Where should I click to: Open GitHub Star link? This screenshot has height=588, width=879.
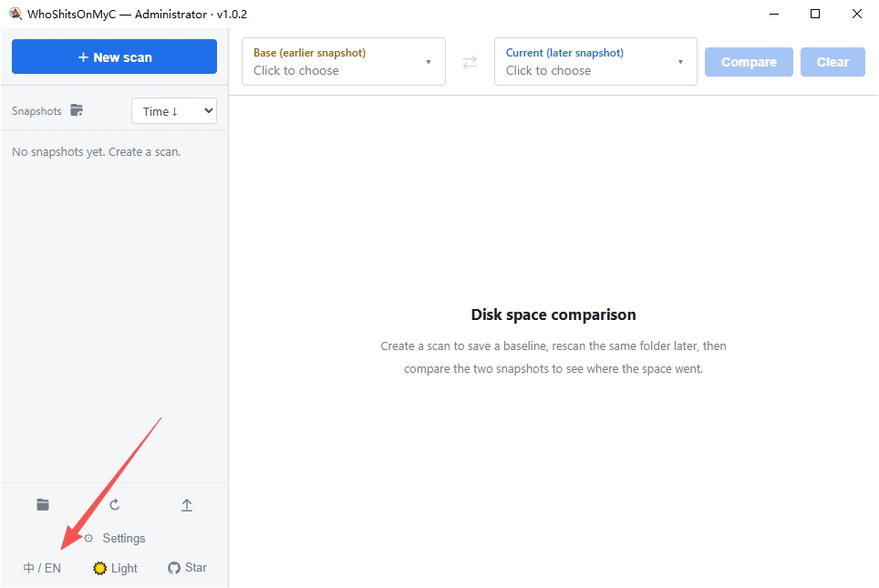pyautogui.click(x=187, y=568)
